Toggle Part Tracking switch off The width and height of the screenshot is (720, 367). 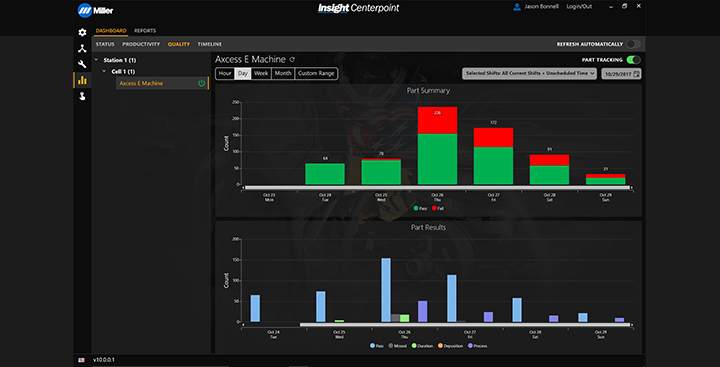[x=633, y=60]
